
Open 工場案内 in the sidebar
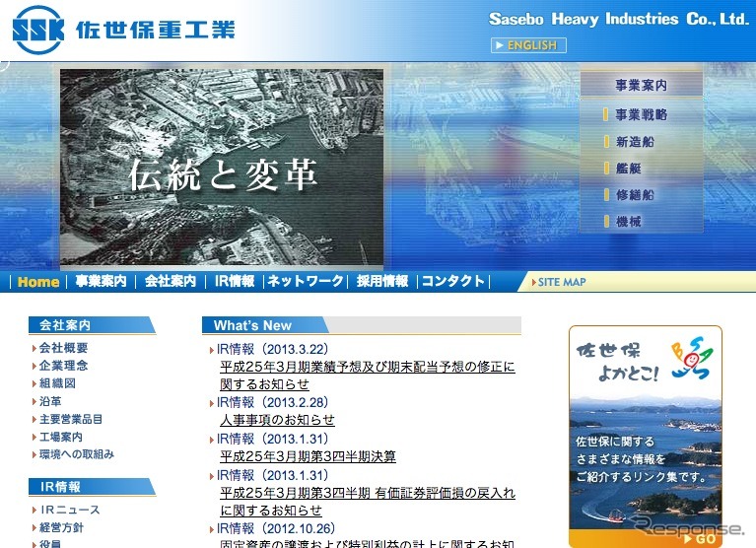tap(60, 437)
